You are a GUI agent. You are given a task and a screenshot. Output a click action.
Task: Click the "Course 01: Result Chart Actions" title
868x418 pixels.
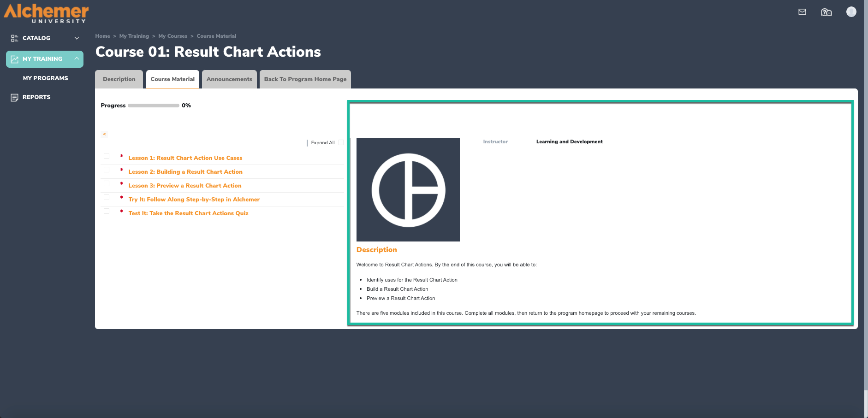coord(208,52)
